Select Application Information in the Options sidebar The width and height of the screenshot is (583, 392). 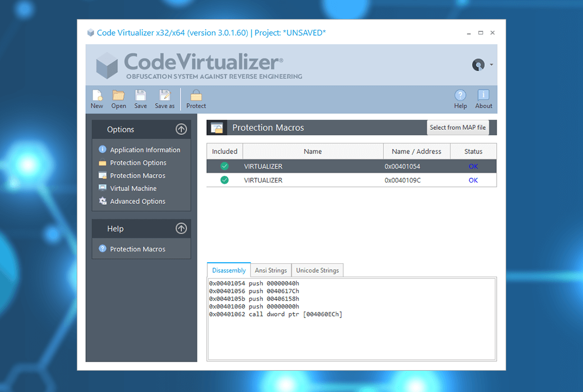(144, 150)
